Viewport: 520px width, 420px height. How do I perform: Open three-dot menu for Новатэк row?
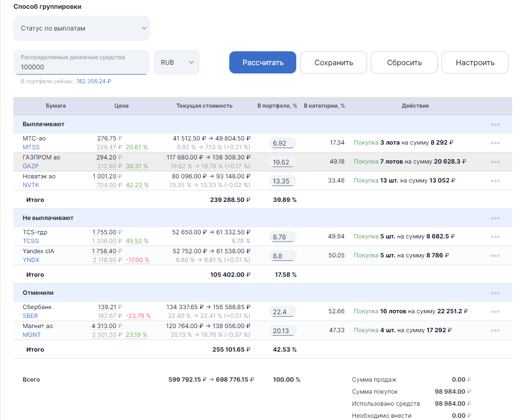tap(495, 181)
